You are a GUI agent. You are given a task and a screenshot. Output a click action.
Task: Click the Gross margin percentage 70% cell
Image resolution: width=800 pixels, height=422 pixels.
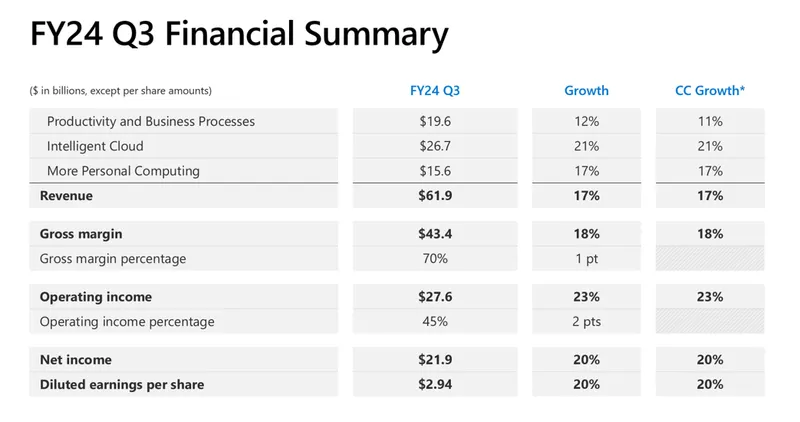click(434, 259)
